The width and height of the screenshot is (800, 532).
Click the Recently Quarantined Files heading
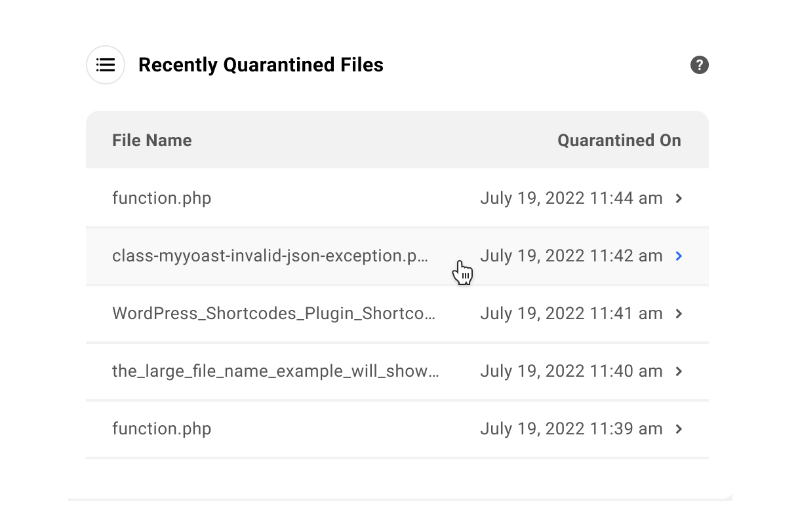[260, 65]
